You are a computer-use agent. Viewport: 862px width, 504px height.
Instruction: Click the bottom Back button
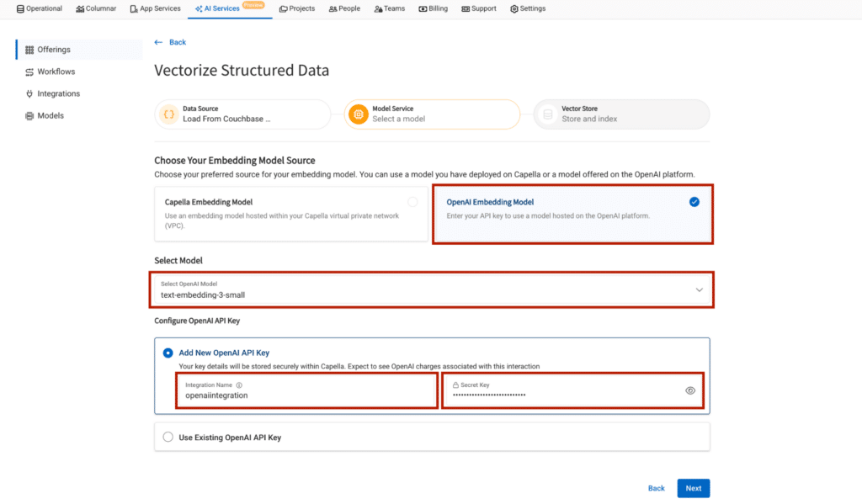tap(656, 488)
